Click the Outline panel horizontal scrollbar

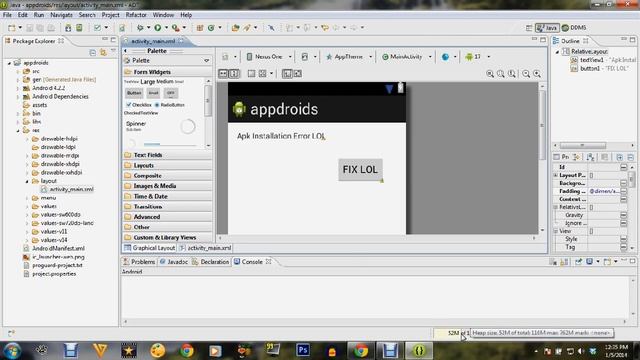(583, 145)
